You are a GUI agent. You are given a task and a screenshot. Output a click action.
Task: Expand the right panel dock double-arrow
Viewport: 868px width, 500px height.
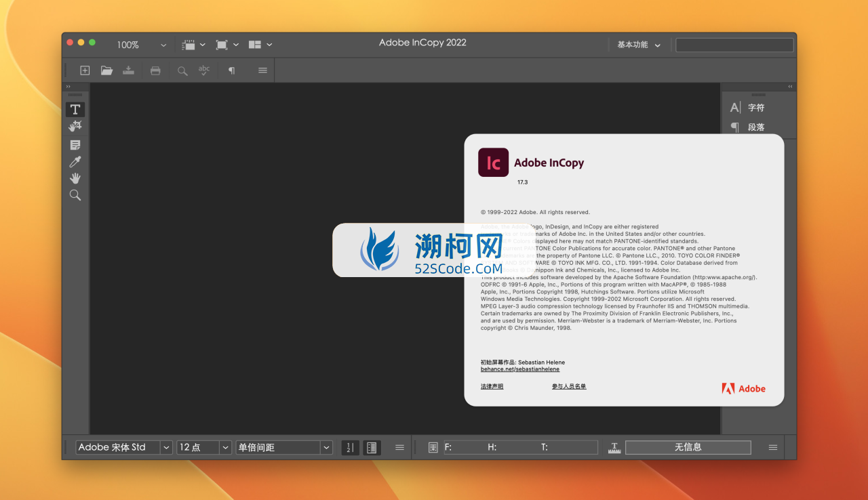790,87
